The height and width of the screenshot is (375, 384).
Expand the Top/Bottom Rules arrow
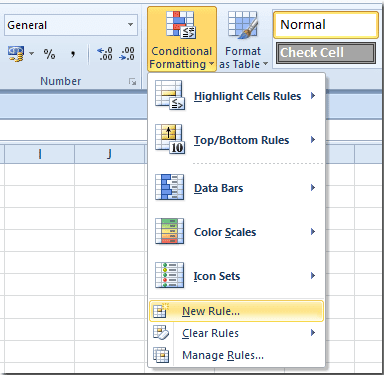pos(313,140)
